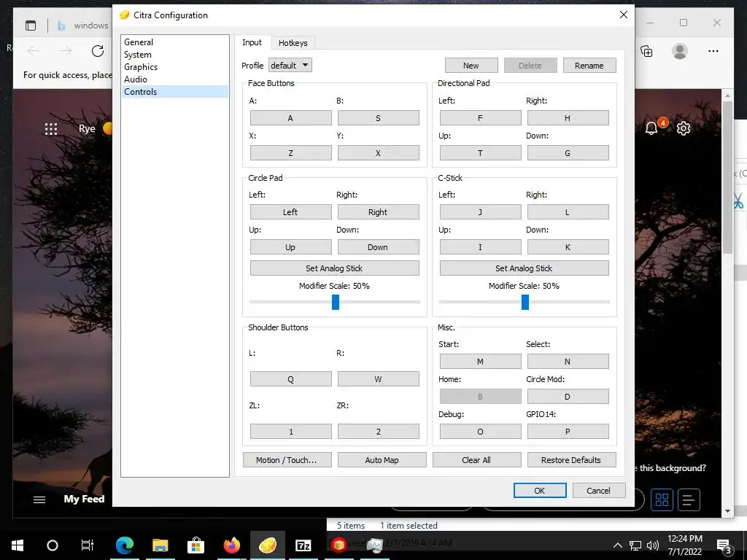Image resolution: width=747 pixels, height=560 pixels.
Task: Switch Edge feed to list layout
Action: pyautogui.click(x=689, y=499)
